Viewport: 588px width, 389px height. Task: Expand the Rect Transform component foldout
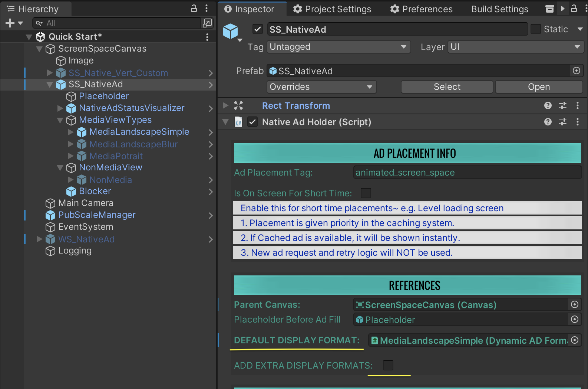coord(225,106)
